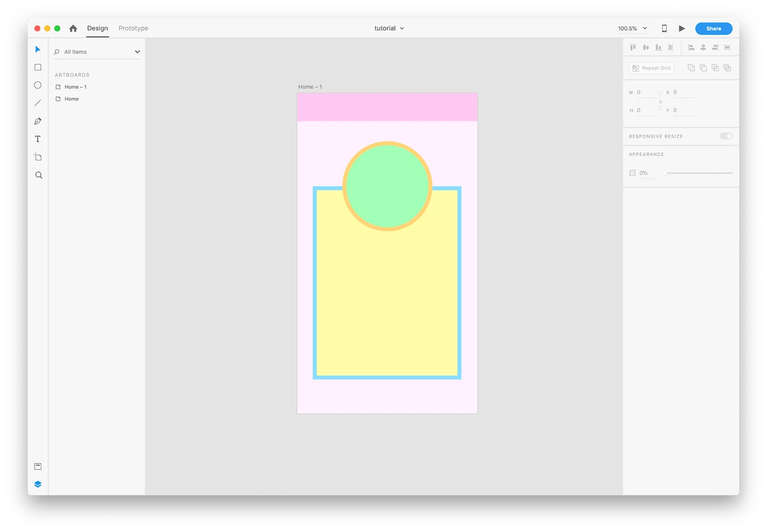Click the Distribute Vertically icon
This screenshot has width=767, height=532.
coord(727,47)
